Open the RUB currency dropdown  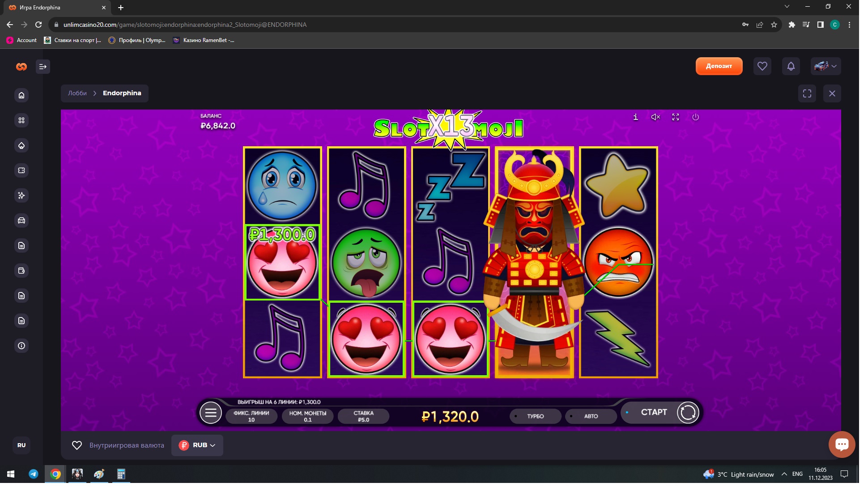coord(197,445)
